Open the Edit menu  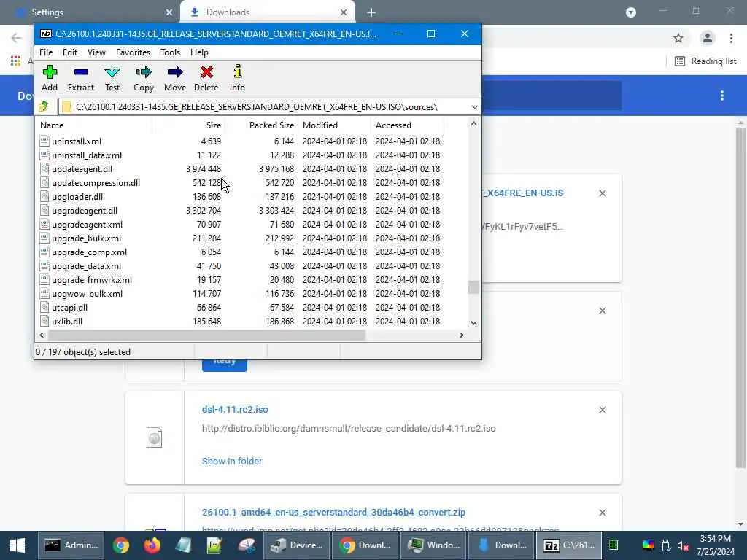[x=69, y=52]
